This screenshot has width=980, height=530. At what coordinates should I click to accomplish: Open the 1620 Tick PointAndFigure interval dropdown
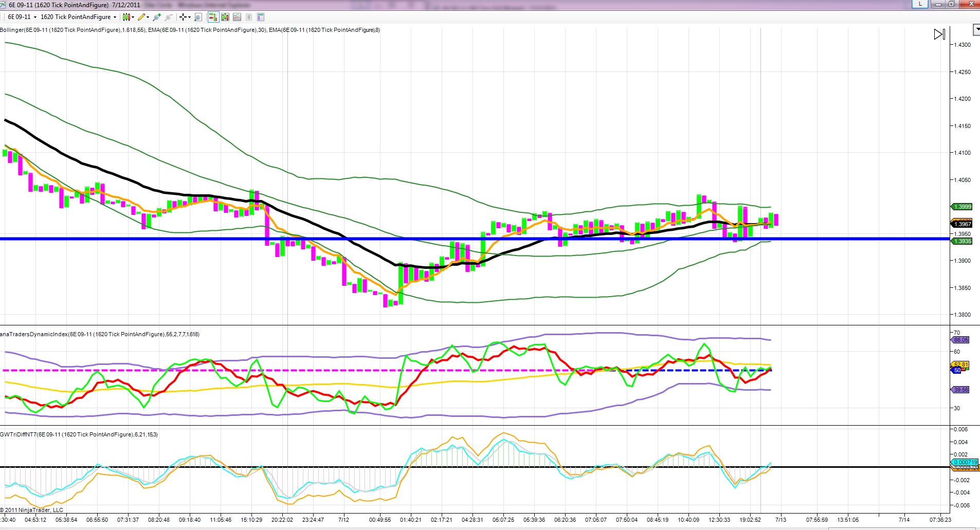click(78, 17)
